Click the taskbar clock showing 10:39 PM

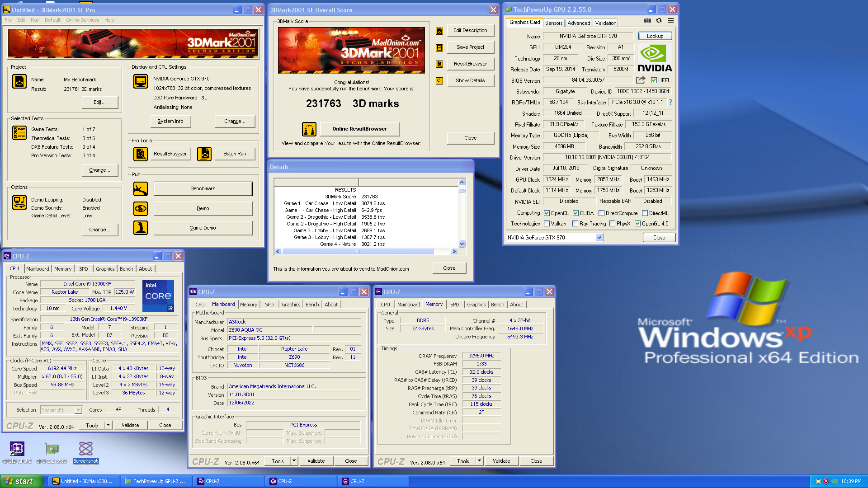(x=851, y=482)
